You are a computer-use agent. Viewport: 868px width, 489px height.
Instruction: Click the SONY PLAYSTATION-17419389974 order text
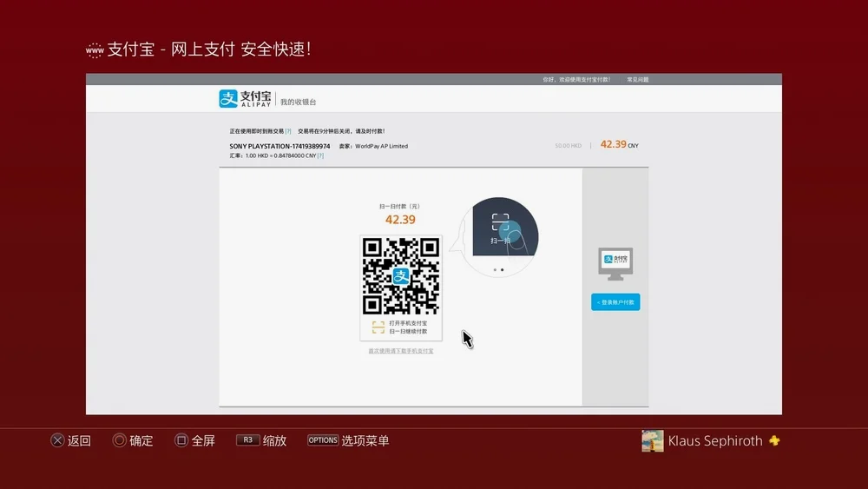coord(279,146)
